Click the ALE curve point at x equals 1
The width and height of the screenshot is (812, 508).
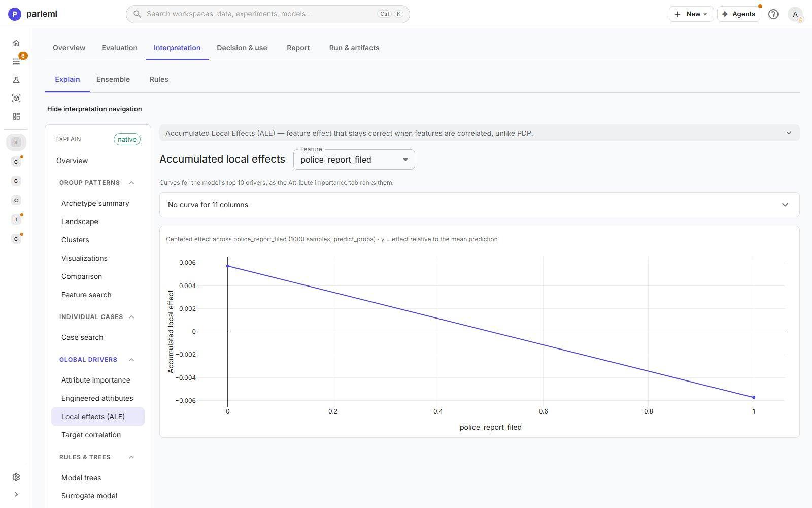[x=754, y=397]
